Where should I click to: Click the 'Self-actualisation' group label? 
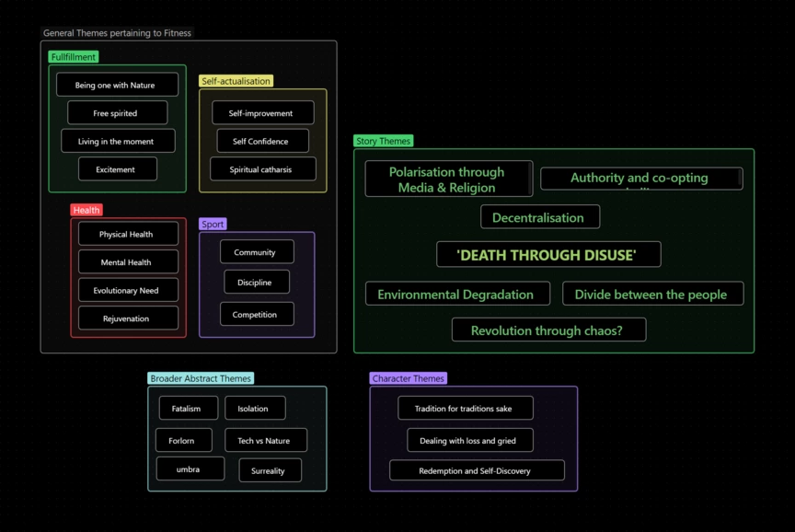(x=236, y=81)
